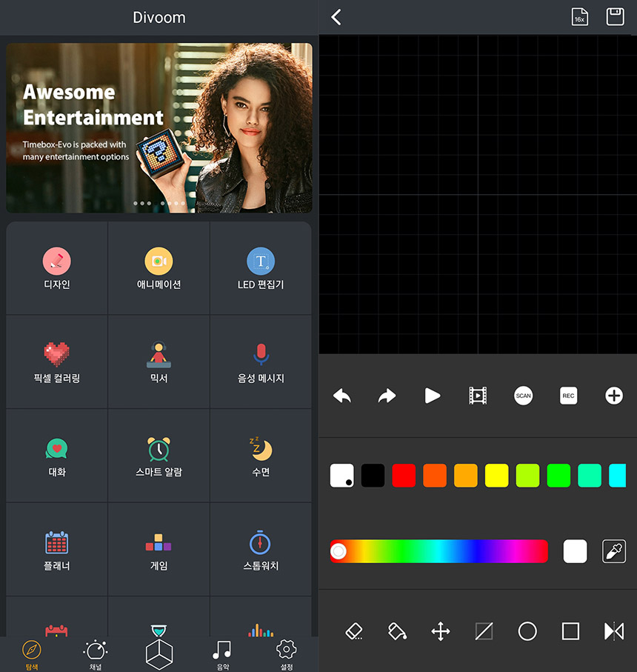
Task: Select the dark orange color swatch
Action: pyautogui.click(x=434, y=475)
